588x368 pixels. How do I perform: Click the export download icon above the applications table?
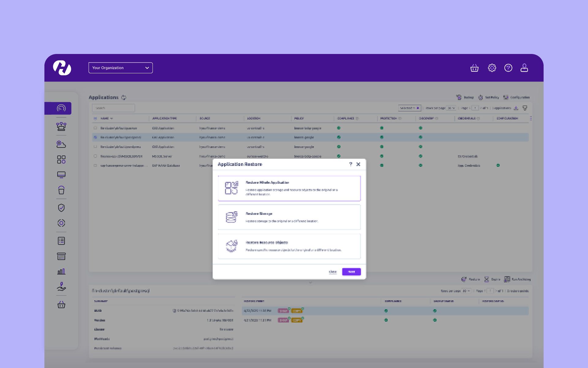(x=516, y=108)
